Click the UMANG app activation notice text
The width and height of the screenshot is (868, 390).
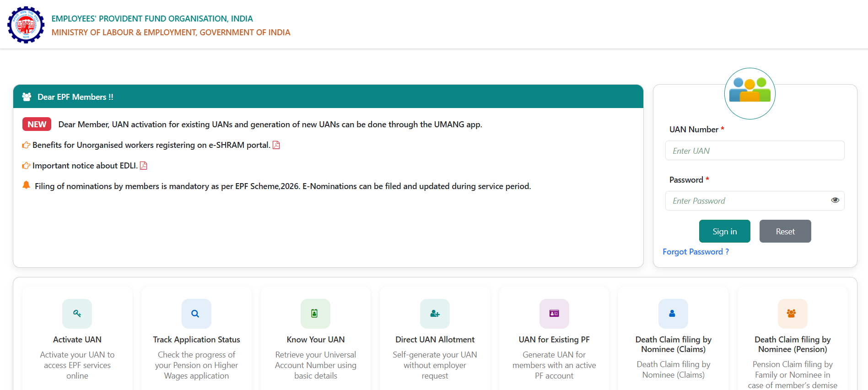click(x=270, y=125)
